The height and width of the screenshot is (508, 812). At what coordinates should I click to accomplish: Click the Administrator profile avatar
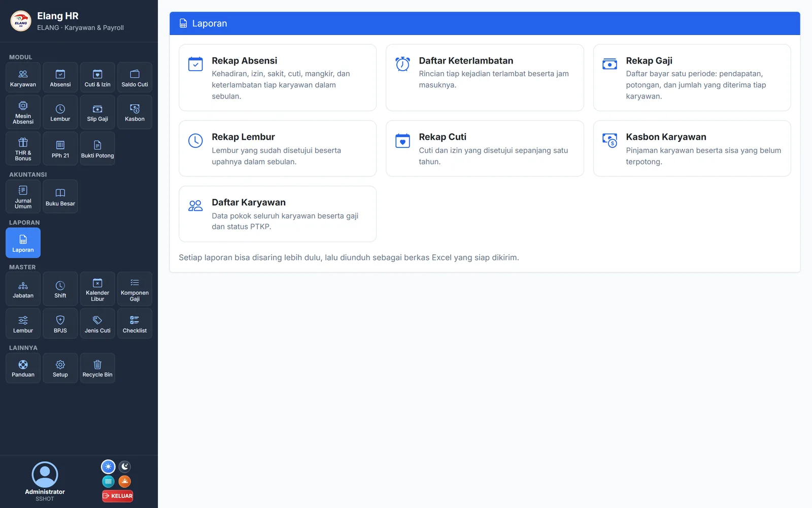tap(45, 474)
